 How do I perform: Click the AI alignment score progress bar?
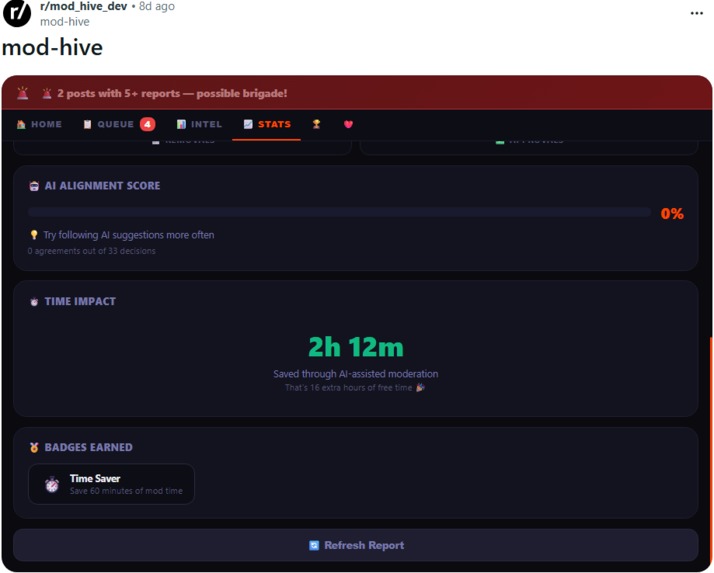coord(339,212)
